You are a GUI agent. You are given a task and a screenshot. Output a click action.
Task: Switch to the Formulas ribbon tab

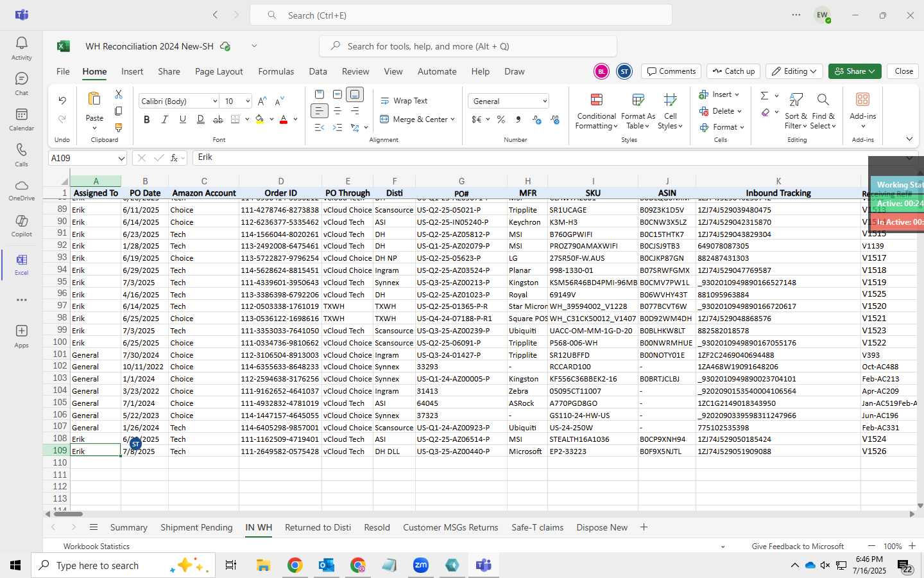[x=276, y=71]
